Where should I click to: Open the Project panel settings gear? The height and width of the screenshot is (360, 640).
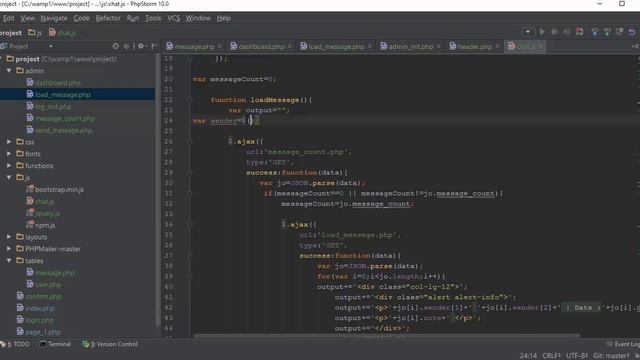(142, 47)
